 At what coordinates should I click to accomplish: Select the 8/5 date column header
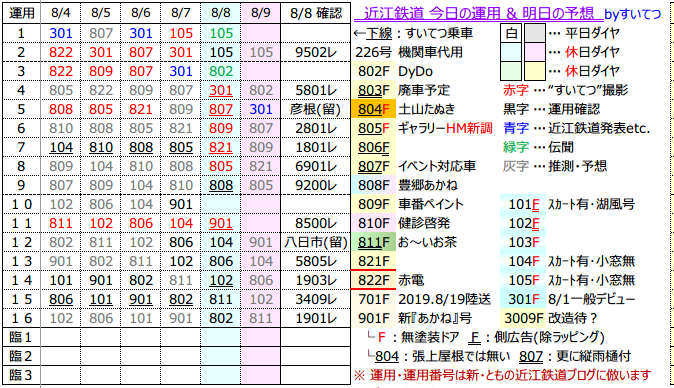[100, 13]
